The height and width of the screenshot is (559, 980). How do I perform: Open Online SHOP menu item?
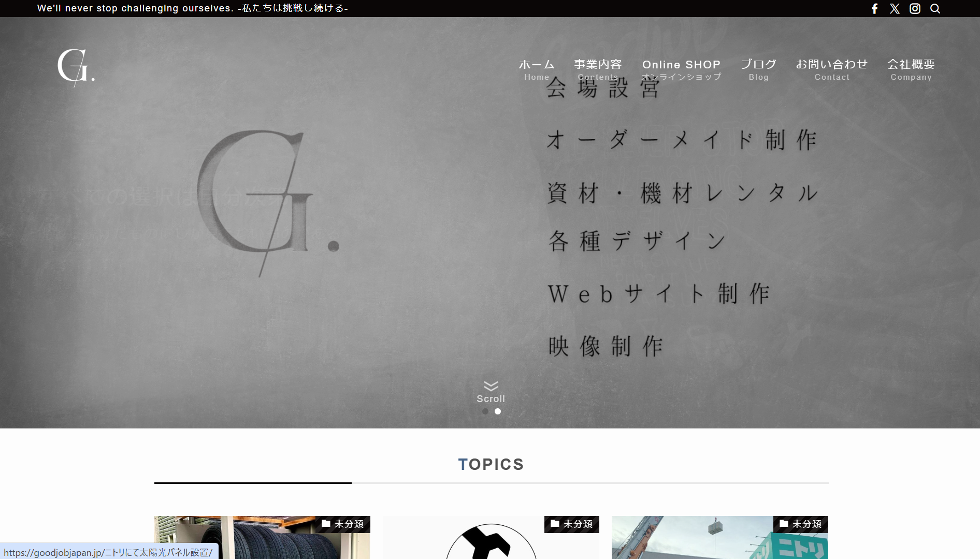pyautogui.click(x=681, y=69)
